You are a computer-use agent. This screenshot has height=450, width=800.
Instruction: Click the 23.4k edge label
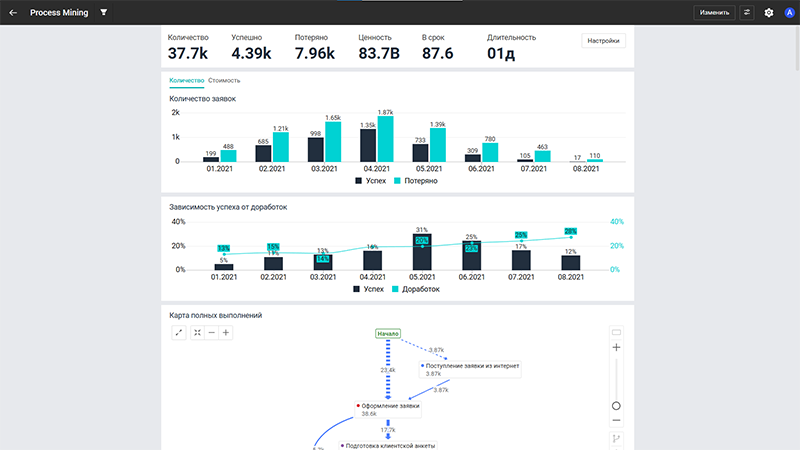pyautogui.click(x=388, y=370)
